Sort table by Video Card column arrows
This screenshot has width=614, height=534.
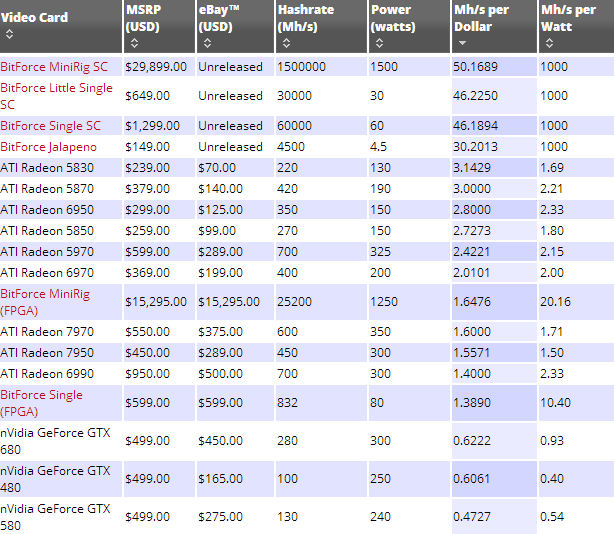pos(9,34)
